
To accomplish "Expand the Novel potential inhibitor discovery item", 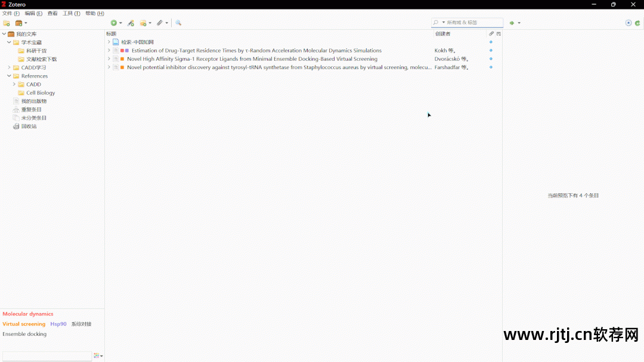I will [109, 67].
